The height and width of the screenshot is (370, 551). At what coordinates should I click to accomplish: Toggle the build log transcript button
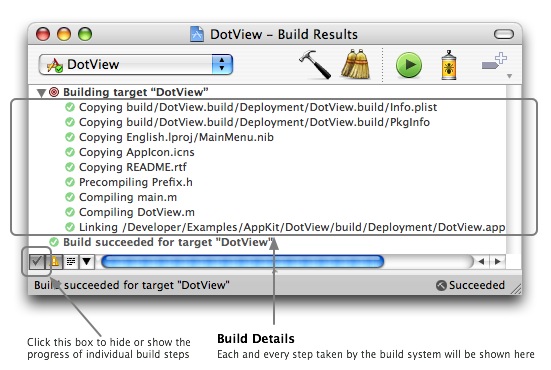(x=71, y=261)
